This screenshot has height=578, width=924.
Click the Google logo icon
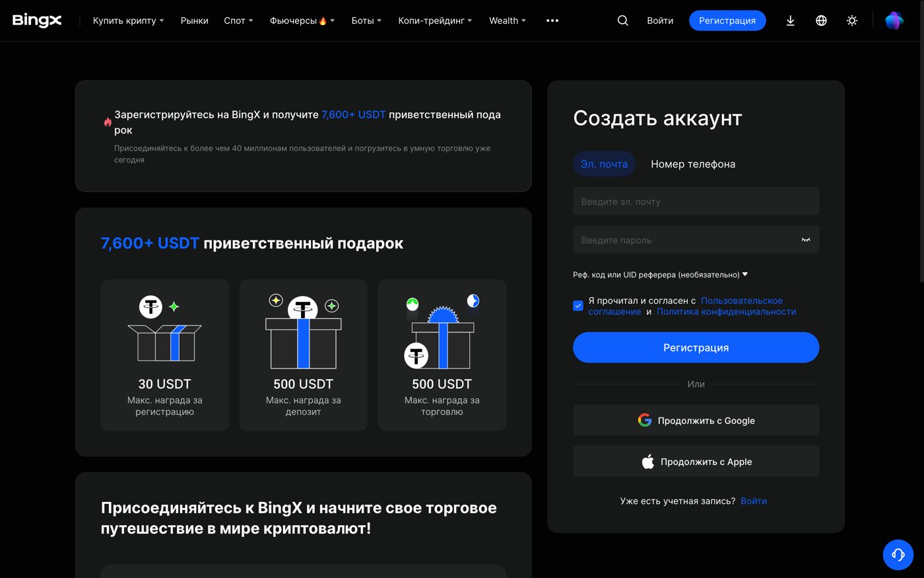click(645, 420)
